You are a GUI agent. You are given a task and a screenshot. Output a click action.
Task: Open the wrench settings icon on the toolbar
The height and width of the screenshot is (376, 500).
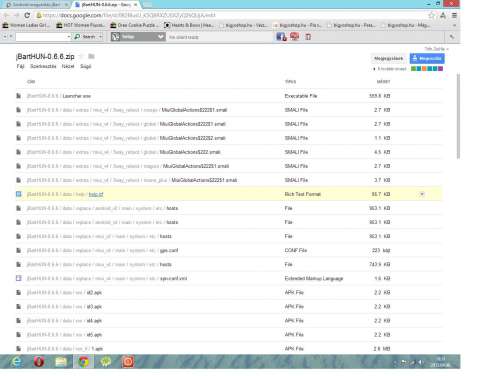click(x=452, y=37)
